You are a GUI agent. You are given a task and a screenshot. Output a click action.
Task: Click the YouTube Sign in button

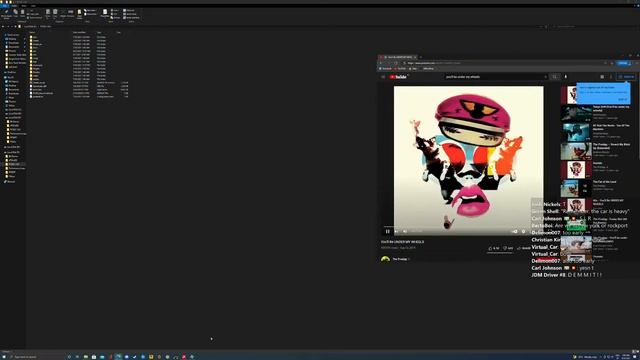pos(627,77)
